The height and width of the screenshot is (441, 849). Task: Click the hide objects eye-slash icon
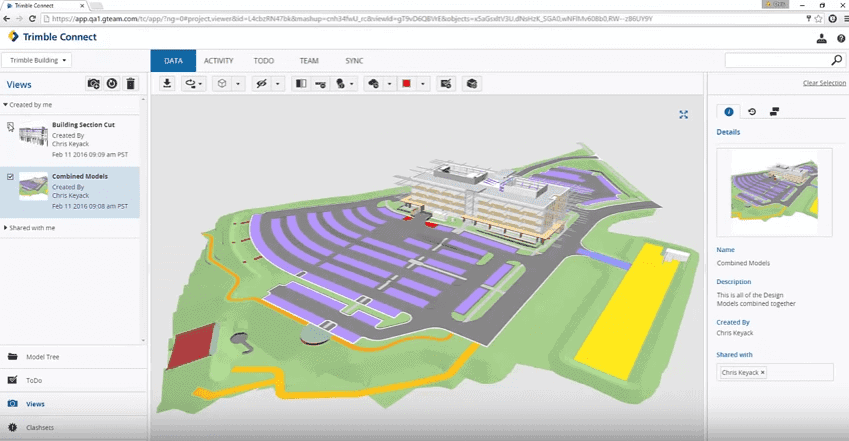(x=262, y=83)
